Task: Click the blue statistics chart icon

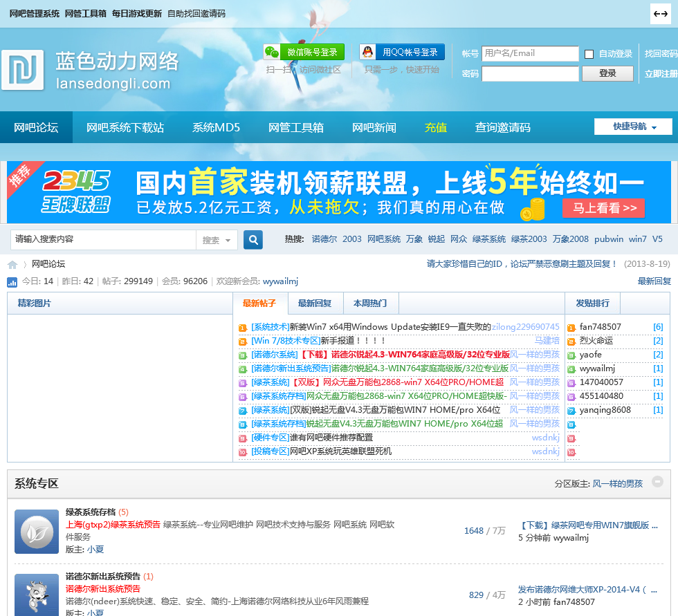Action: 12,282
